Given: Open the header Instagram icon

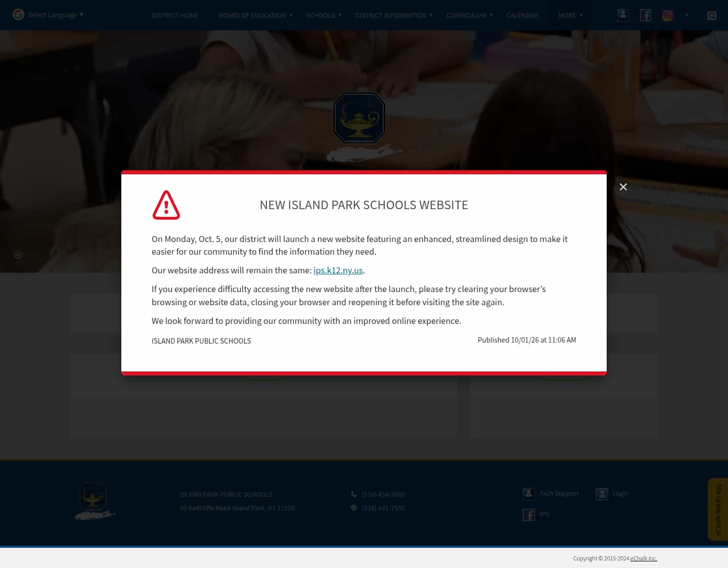Looking at the screenshot, I should [x=668, y=15].
